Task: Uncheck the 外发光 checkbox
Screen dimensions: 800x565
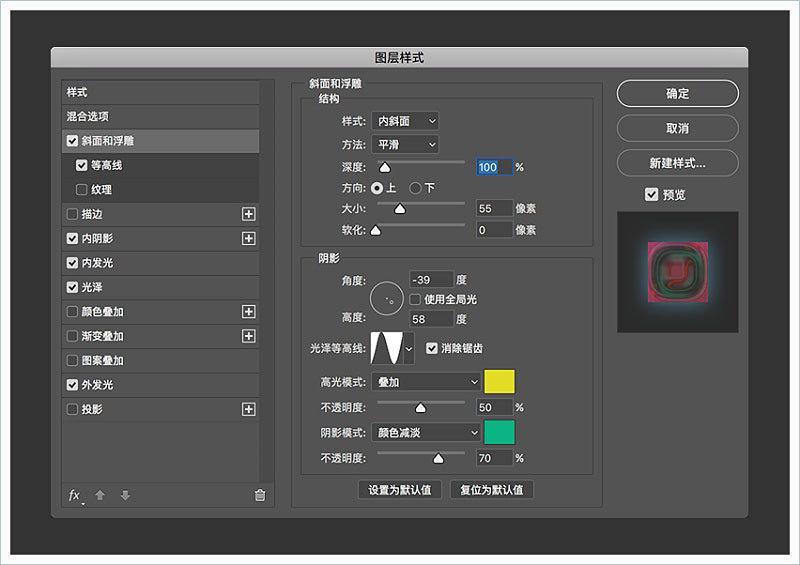Action: click(x=72, y=385)
